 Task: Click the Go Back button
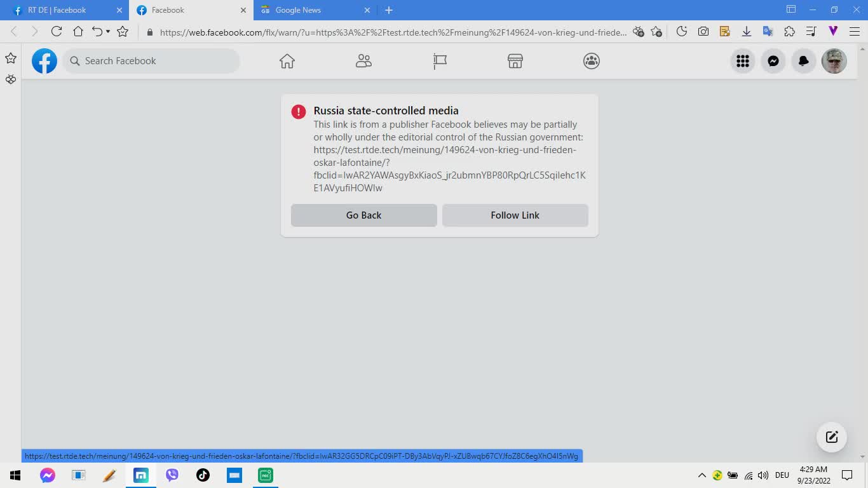click(x=364, y=215)
